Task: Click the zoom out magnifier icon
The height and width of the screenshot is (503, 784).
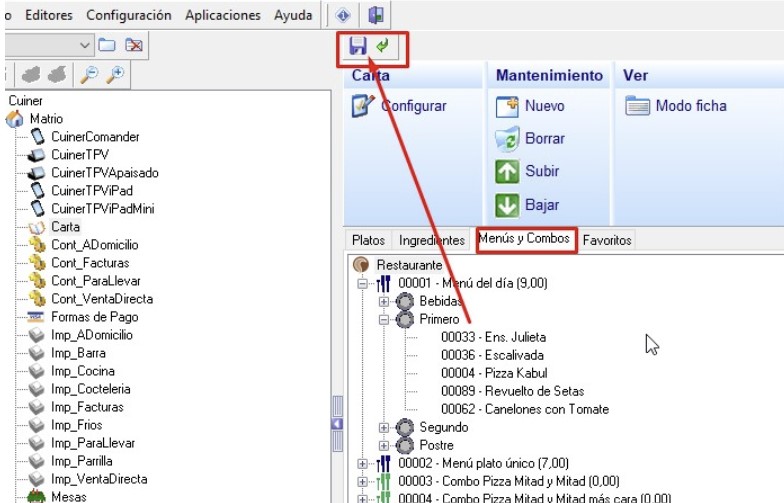Action: 90,74
